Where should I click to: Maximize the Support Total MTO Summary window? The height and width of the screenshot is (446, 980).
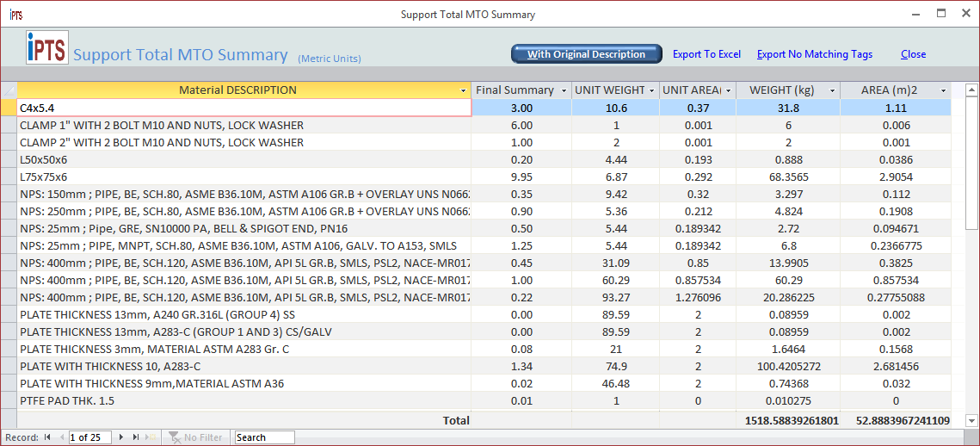[x=941, y=14]
